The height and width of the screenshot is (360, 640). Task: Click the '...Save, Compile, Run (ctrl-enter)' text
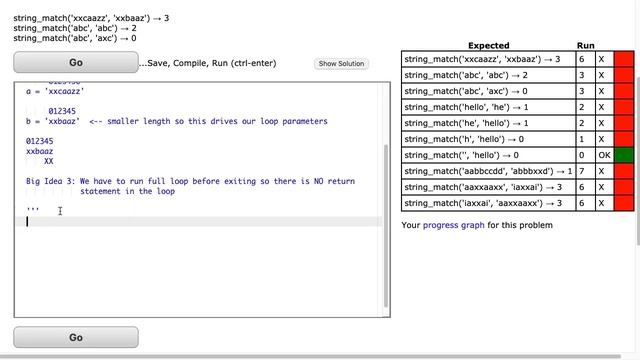point(208,63)
